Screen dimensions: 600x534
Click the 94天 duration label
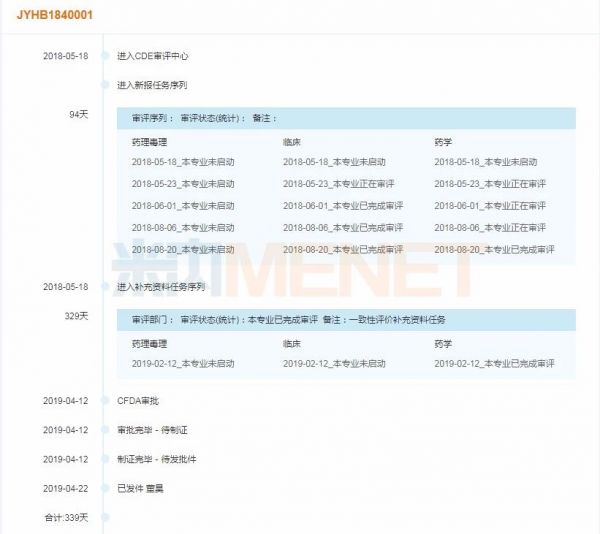tap(78, 115)
